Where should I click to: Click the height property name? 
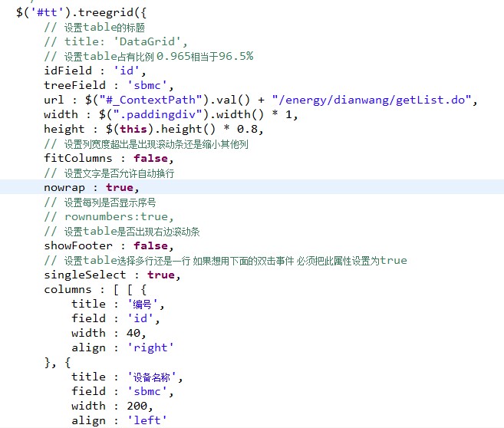(64, 129)
